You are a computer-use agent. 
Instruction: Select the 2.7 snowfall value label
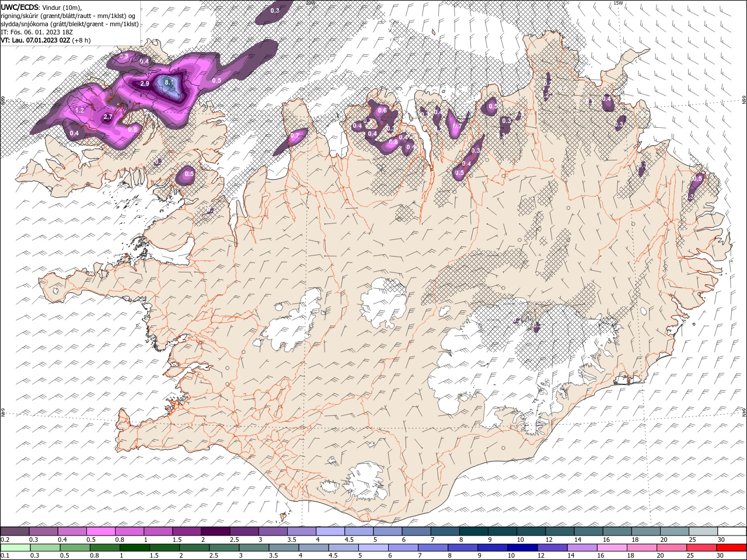click(107, 117)
